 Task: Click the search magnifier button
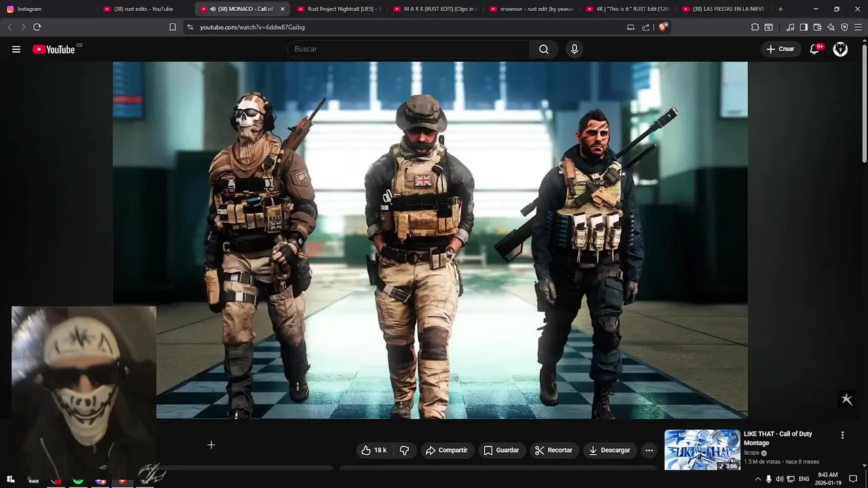point(544,49)
